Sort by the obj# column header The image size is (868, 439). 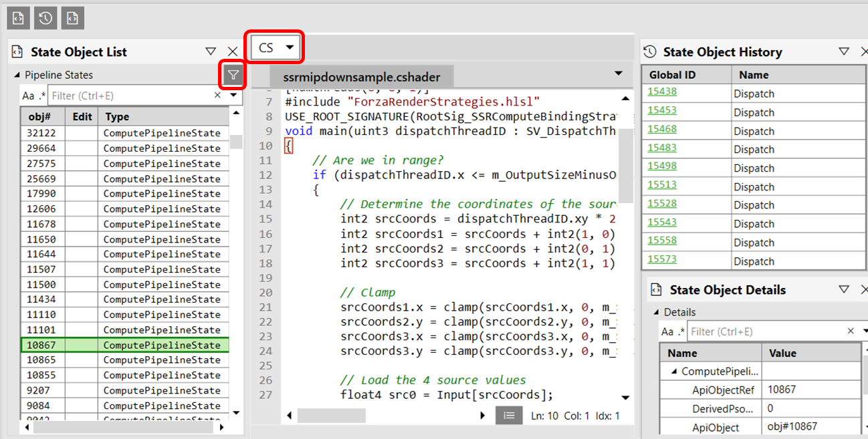point(43,116)
